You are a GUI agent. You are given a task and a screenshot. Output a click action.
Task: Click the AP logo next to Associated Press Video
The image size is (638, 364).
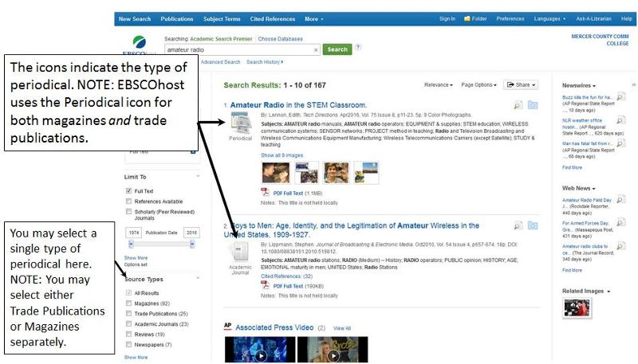click(x=227, y=326)
